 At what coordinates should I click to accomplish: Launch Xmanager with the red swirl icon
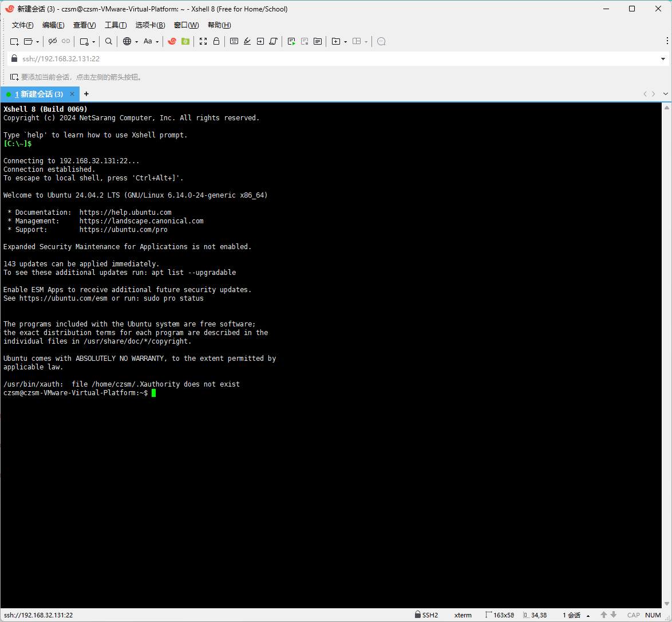click(172, 41)
